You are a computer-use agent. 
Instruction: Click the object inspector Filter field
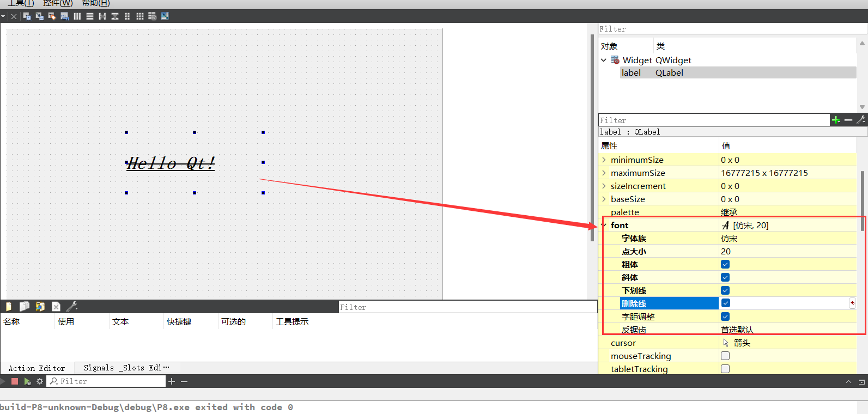[x=733, y=29]
